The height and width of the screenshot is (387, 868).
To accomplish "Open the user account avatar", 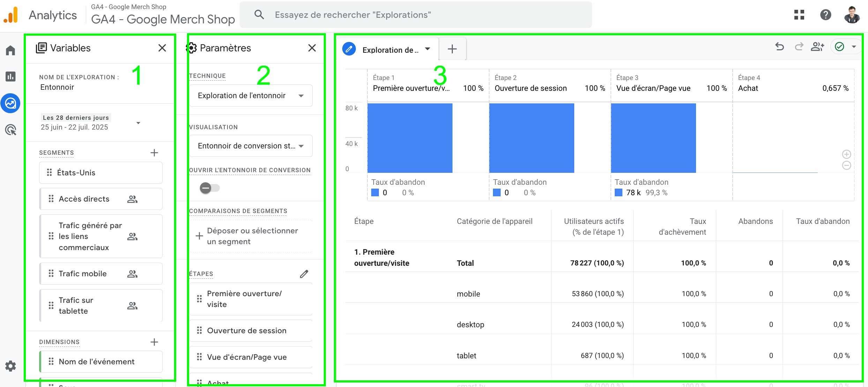I will click(x=852, y=15).
